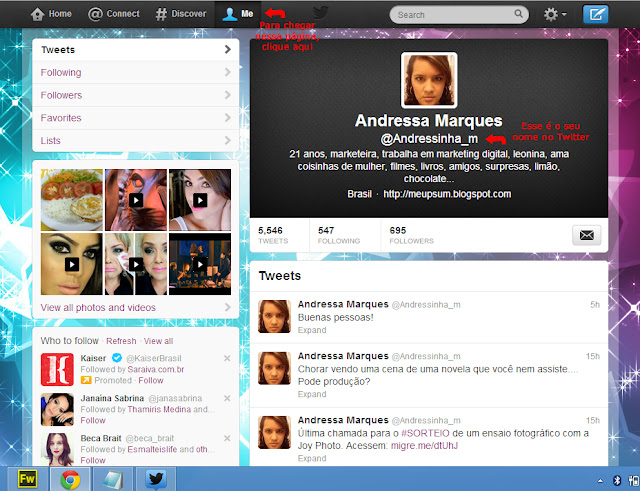Open the migre.me/dtUhJ link
The image size is (640, 491).
click(x=424, y=446)
